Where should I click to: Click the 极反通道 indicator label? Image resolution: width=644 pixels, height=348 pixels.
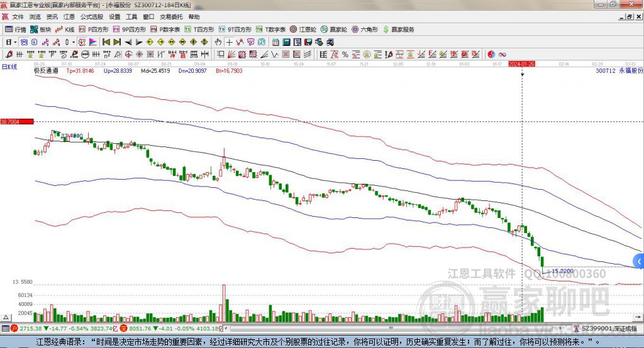(x=46, y=71)
